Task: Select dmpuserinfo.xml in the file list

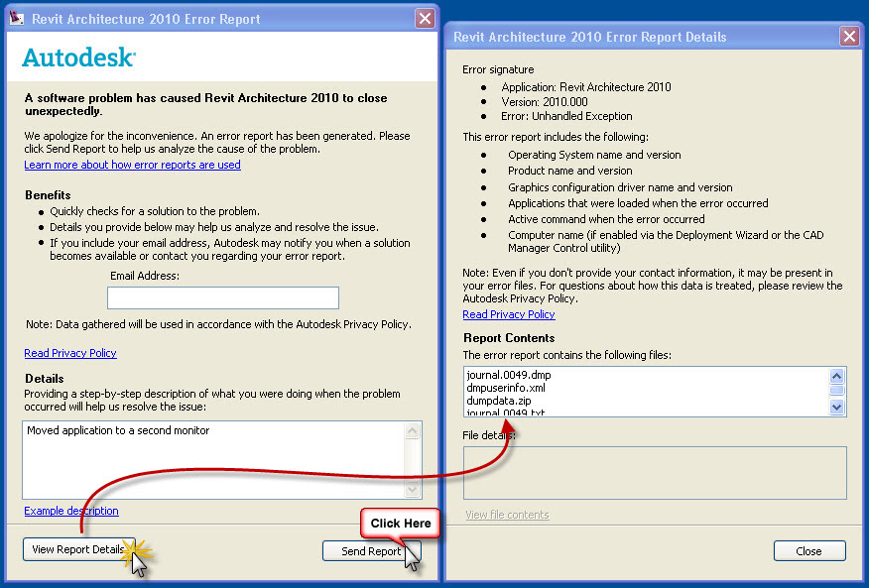Action: point(506,388)
